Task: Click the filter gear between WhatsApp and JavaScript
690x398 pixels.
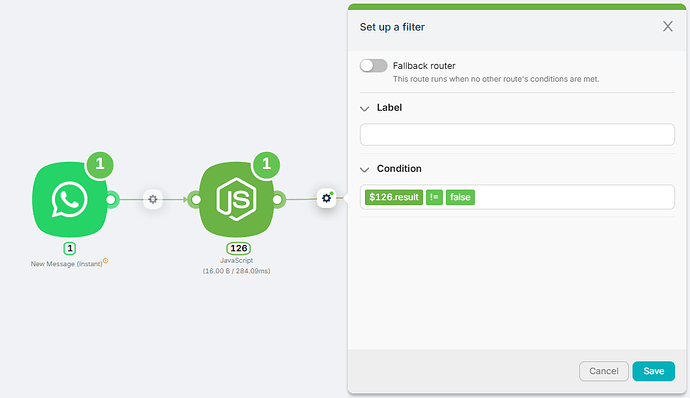Action: click(x=153, y=199)
